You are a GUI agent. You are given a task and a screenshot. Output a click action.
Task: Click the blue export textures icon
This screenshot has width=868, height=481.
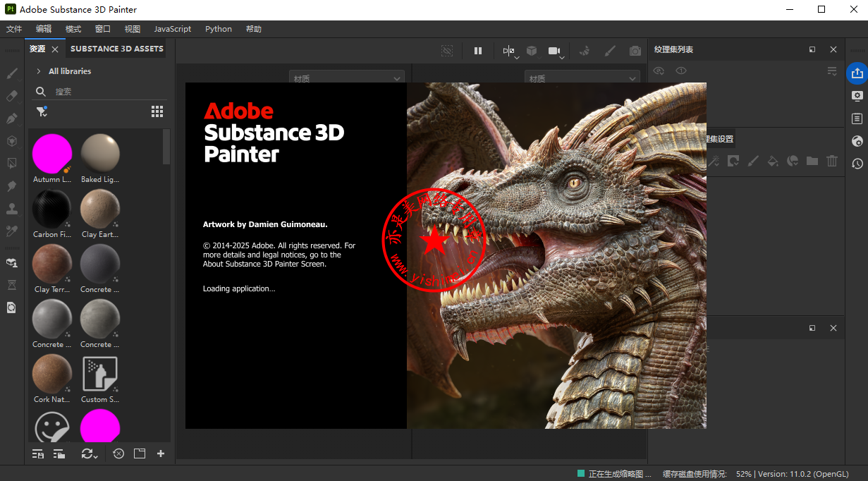pos(857,73)
